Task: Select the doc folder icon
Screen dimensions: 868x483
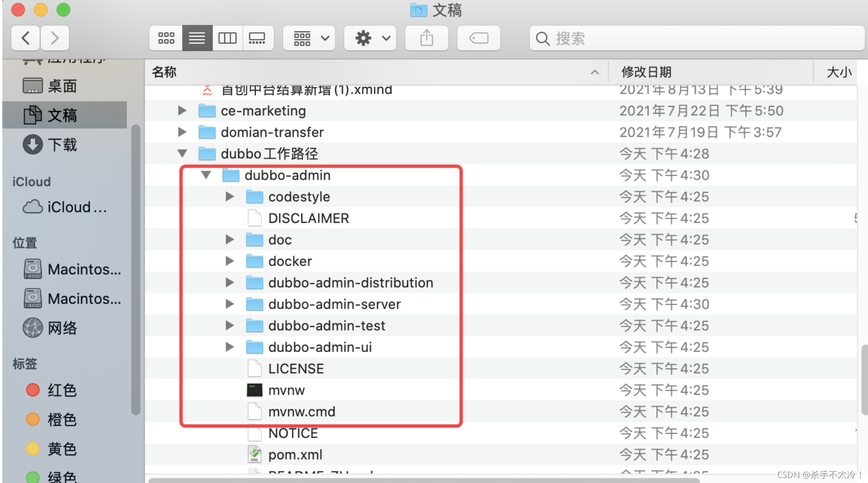Action: point(254,239)
